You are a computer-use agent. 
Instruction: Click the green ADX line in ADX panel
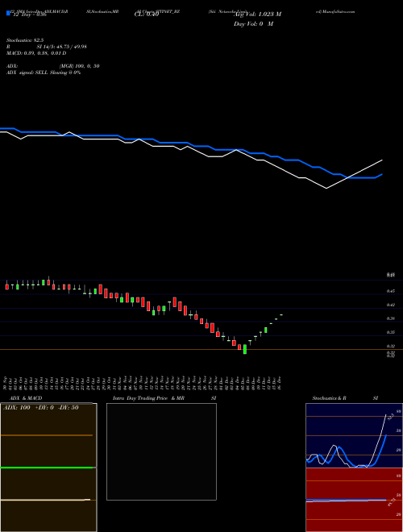[48, 468]
